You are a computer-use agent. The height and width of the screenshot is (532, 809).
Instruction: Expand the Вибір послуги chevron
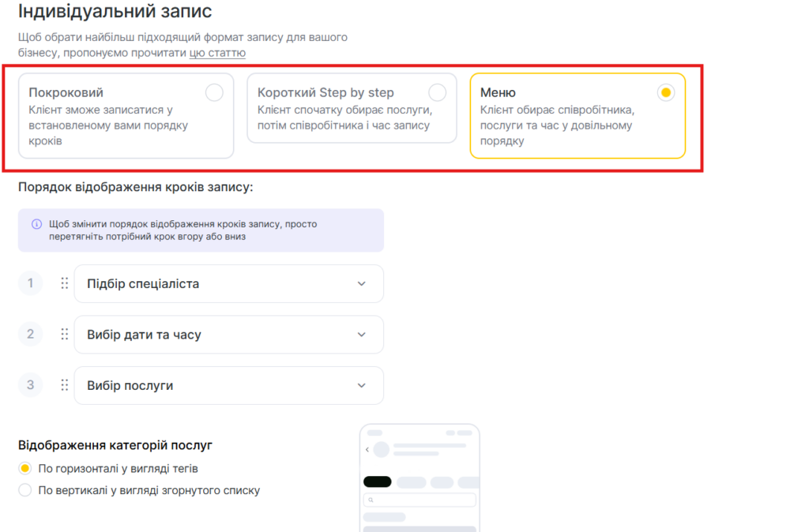362,385
